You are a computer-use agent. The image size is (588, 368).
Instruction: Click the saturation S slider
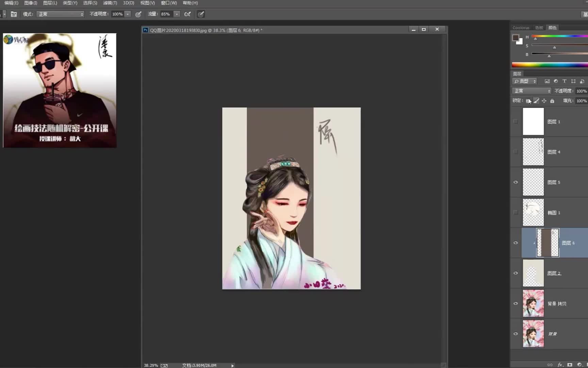click(560, 45)
